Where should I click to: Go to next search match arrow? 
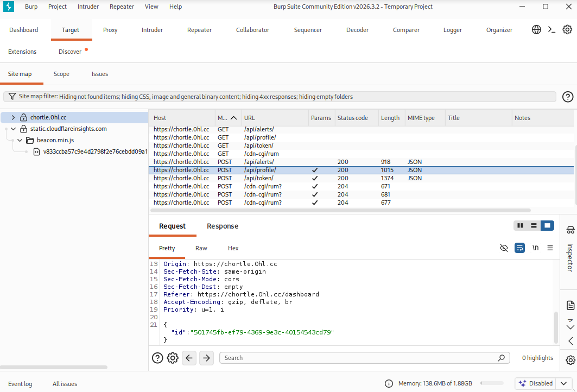coord(206,358)
